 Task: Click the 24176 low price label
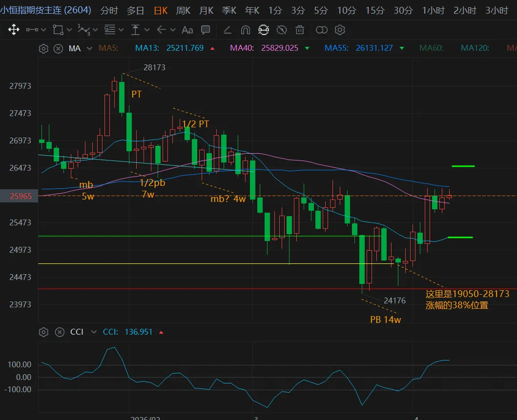[x=394, y=301]
